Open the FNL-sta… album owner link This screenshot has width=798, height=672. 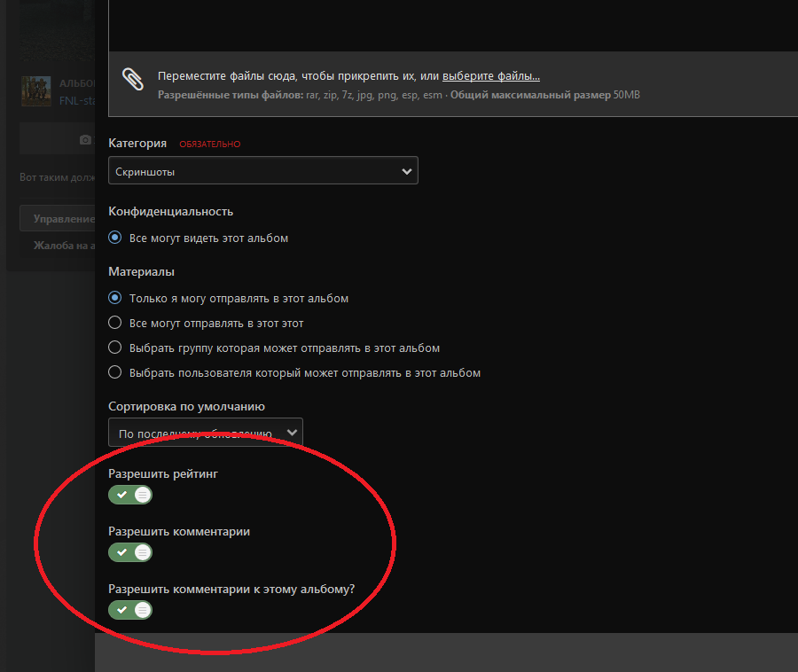(x=76, y=100)
